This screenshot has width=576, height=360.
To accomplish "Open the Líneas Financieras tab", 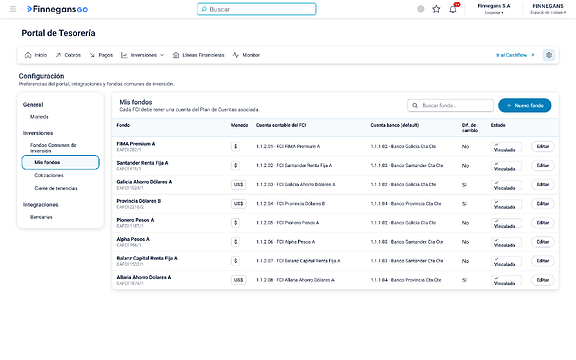I will 199,55.
